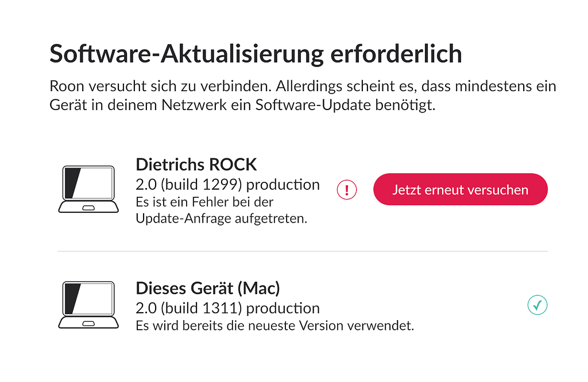Image resolution: width=588 pixels, height=382 pixels.
Task: Click the Dietrichs ROCK laptop icon
Action: [x=88, y=186]
